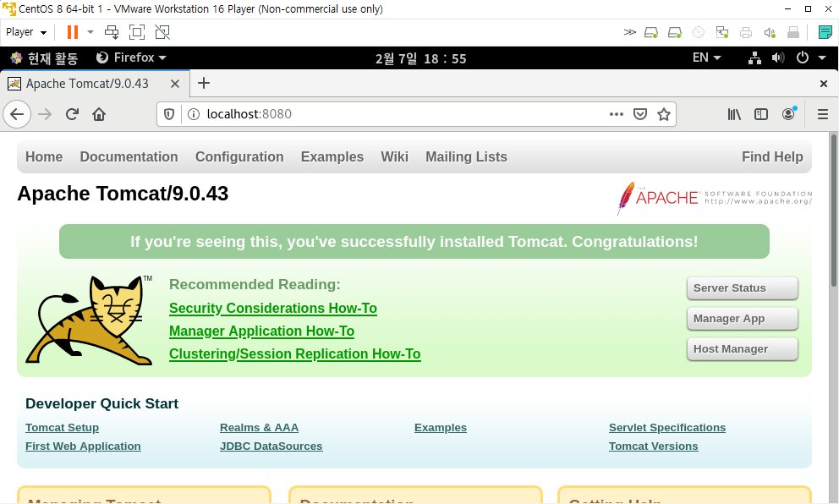Click the Server Status button
Viewport: 839px width, 504px height.
pos(742,288)
